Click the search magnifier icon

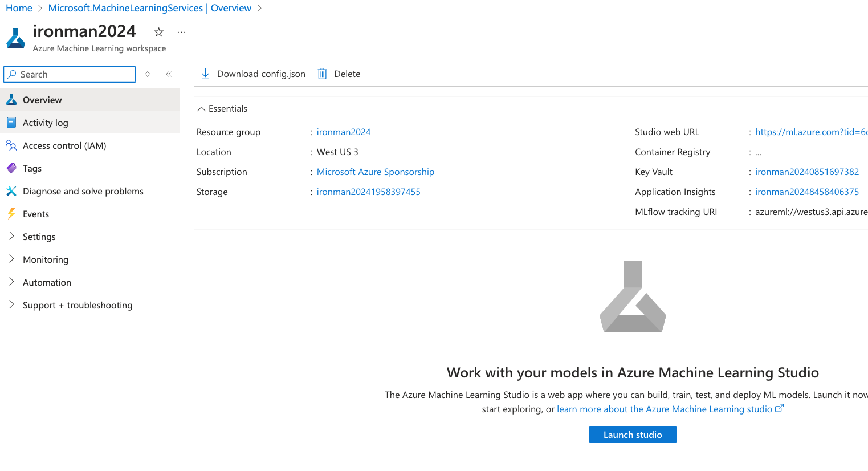(12, 74)
